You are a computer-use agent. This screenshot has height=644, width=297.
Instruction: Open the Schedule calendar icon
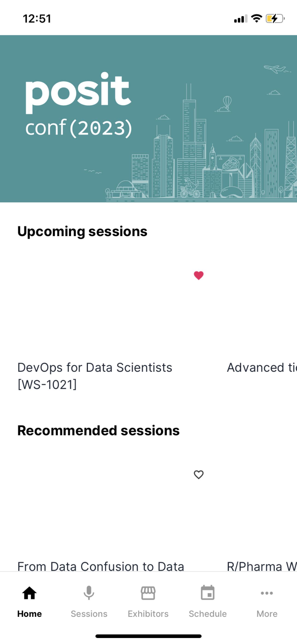tap(207, 593)
